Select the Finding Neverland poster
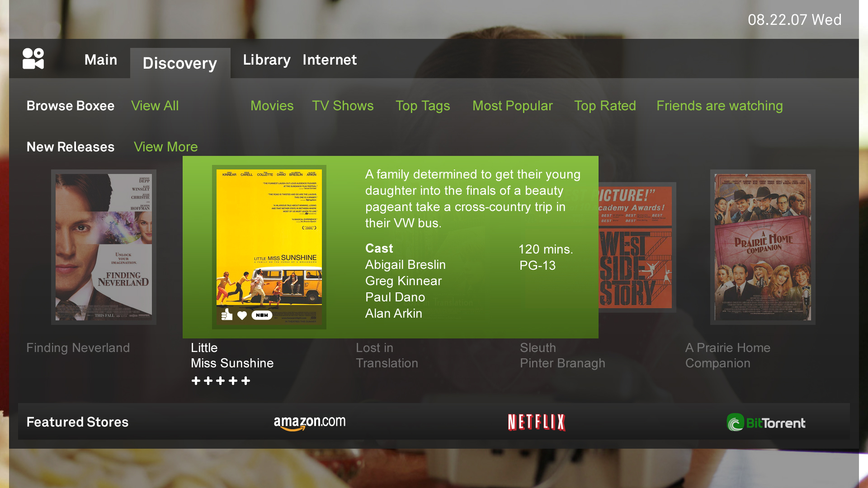 104,247
